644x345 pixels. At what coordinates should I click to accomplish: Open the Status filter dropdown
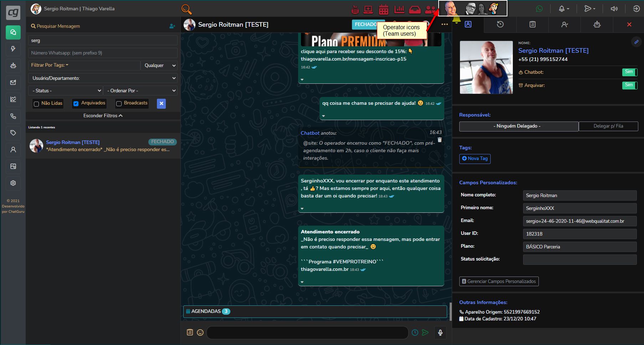tap(66, 91)
